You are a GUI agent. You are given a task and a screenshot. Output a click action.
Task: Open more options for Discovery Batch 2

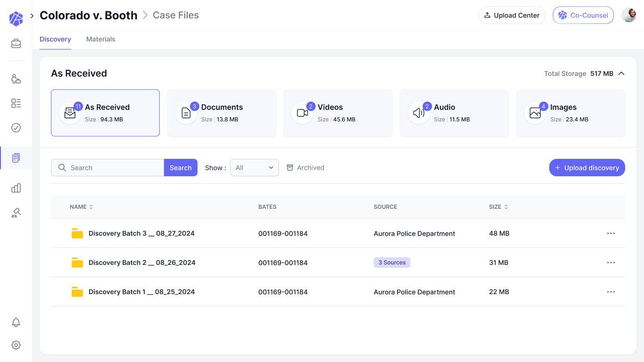611,263
